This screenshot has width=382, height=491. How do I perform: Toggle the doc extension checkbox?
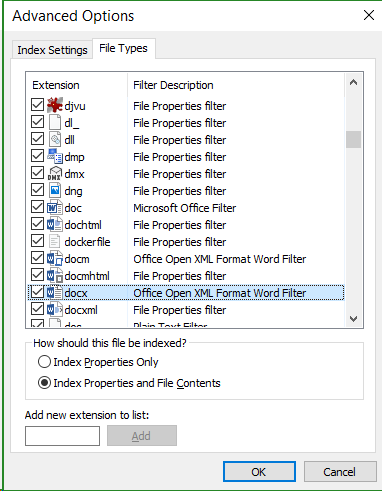click(37, 206)
